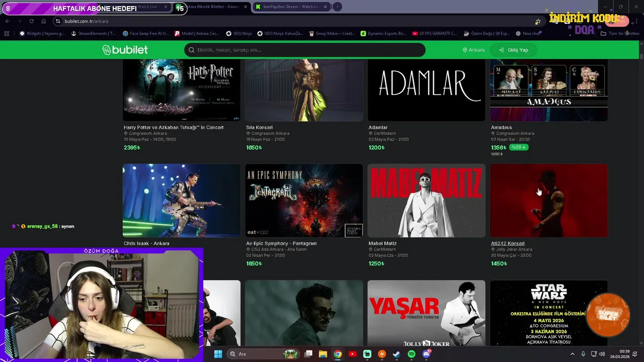This screenshot has width=644, height=362.
Task: Open the Face Swap Free AI bookmark
Action: coord(145,34)
